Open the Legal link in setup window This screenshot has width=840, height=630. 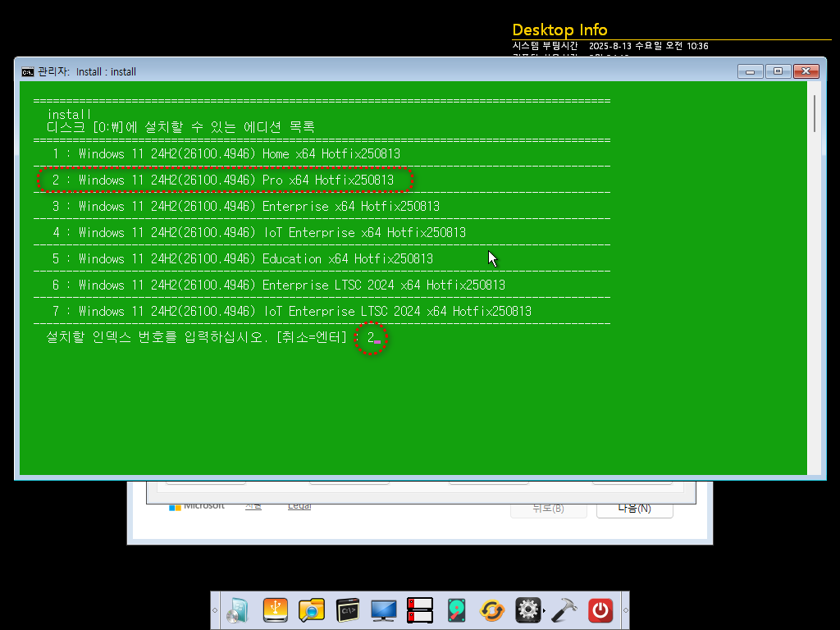point(299,505)
